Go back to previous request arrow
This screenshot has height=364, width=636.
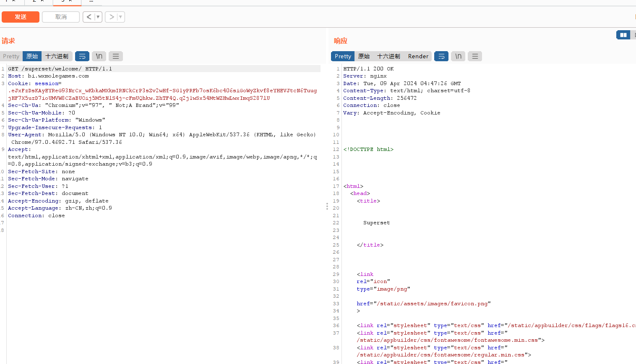pos(89,17)
